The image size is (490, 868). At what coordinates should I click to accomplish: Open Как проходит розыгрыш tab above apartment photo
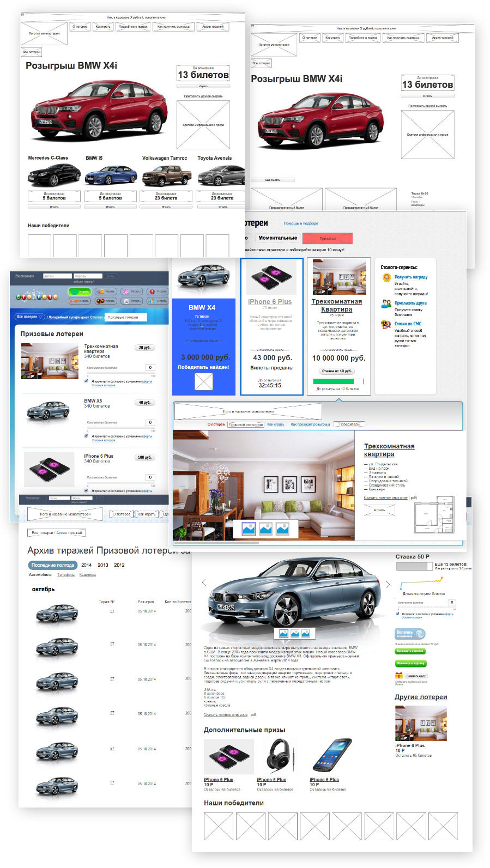310,424
